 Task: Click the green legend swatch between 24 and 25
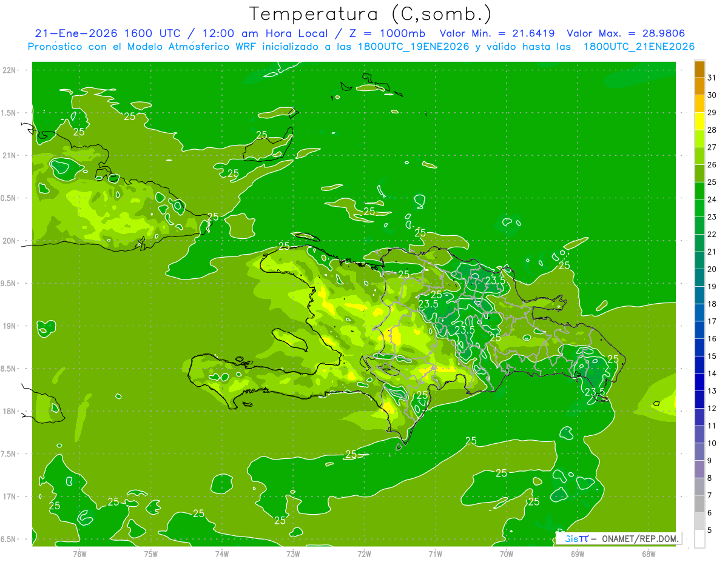click(x=699, y=191)
